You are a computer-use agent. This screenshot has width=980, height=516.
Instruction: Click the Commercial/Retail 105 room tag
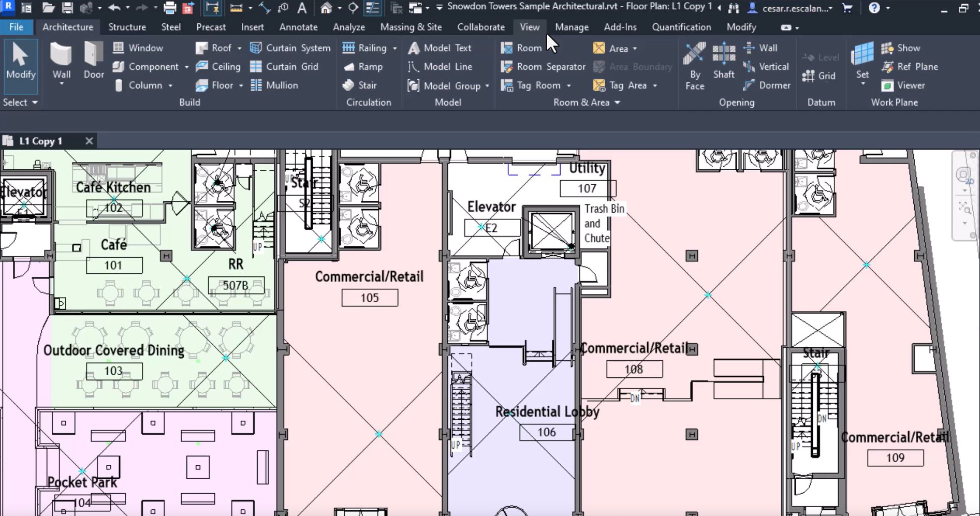(x=370, y=298)
